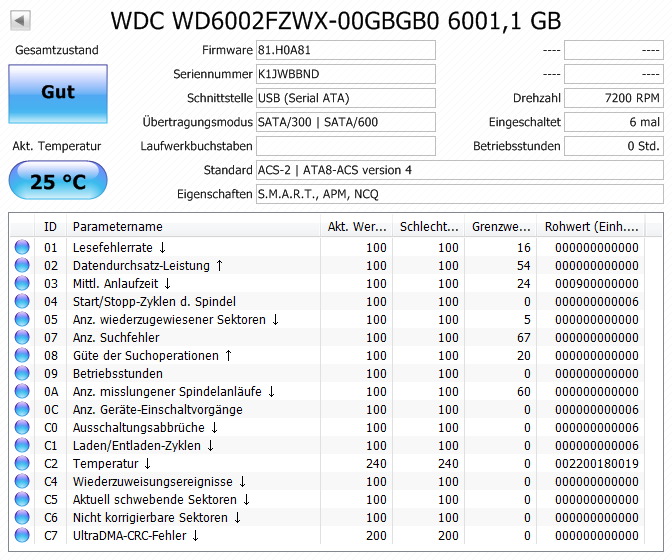This screenshot has width=672, height=560.
Task: Sort by the ID column header
Action: tap(50, 226)
